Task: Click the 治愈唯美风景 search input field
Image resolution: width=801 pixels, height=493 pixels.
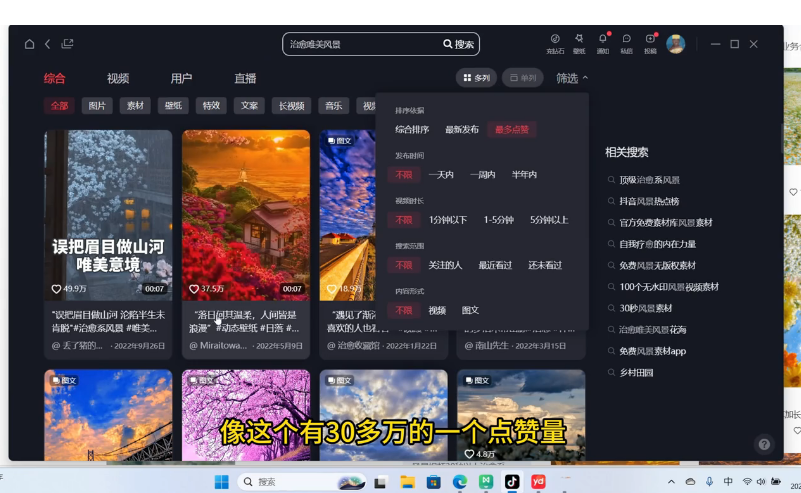Action: point(363,44)
